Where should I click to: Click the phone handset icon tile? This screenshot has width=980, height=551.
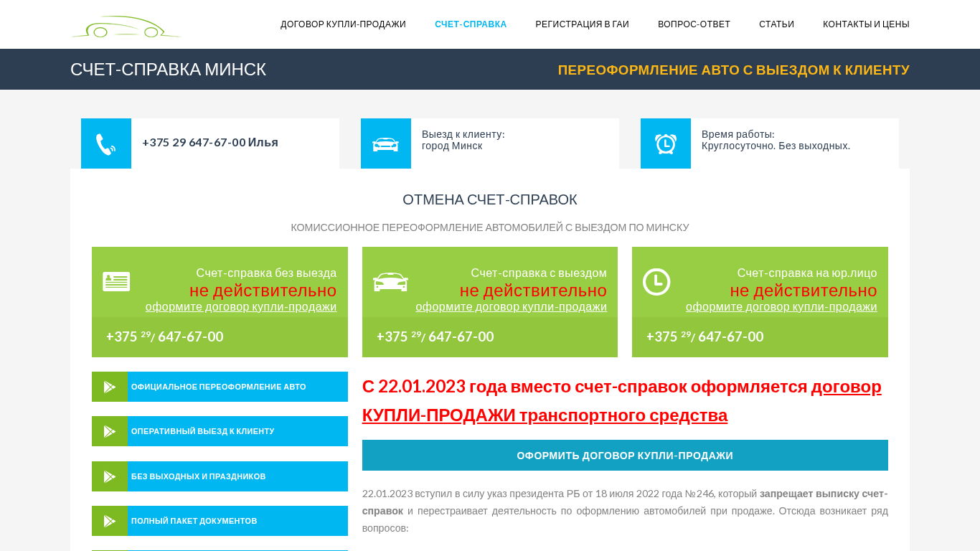click(106, 143)
